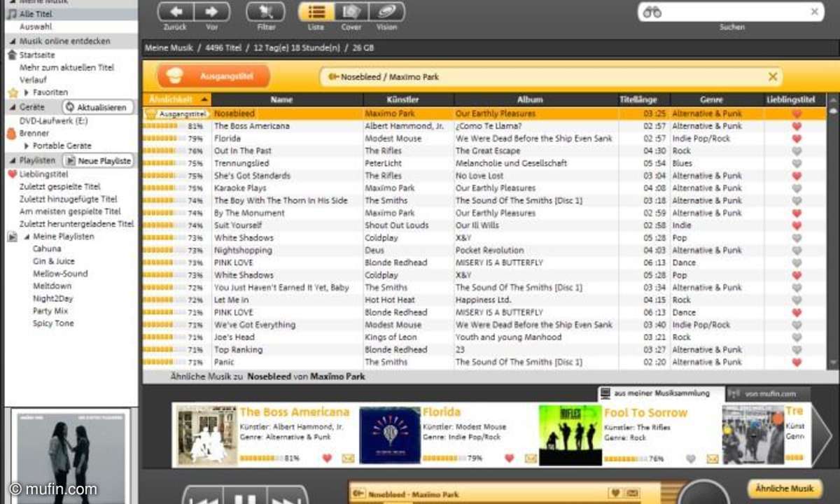The height and width of the screenshot is (504, 840).
Task: Click the Aktualisieren button
Action: [x=97, y=107]
